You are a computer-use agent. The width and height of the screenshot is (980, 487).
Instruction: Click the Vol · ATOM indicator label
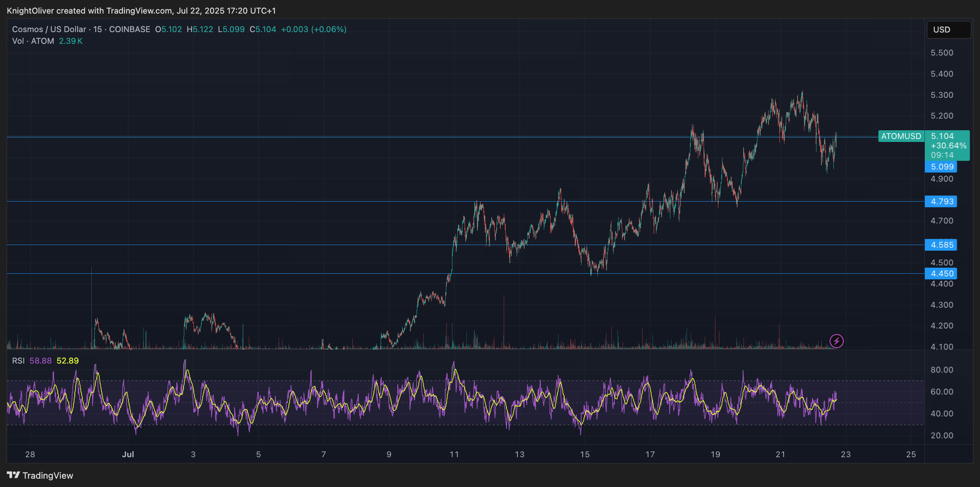(x=33, y=41)
